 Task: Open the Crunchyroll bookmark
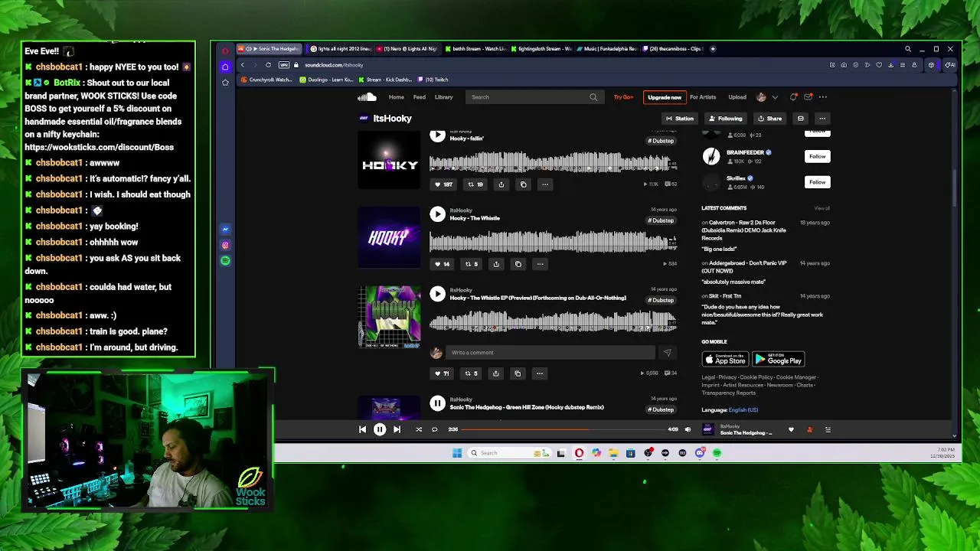[266, 80]
